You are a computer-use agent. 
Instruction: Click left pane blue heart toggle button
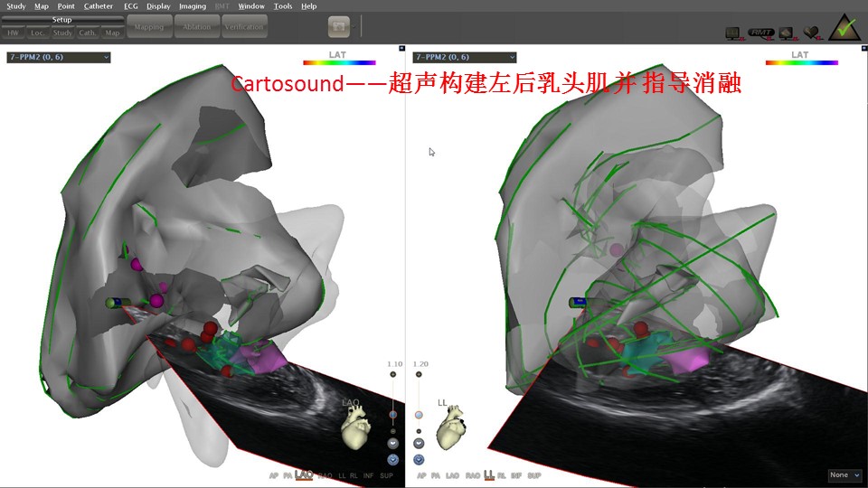click(393, 459)
